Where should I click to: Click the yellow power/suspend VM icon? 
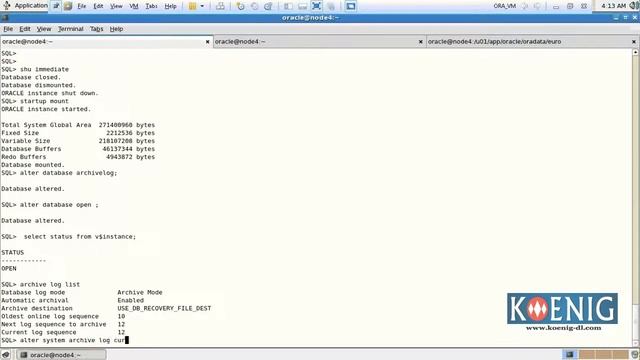pyautogui.click(x=192, y=6)
